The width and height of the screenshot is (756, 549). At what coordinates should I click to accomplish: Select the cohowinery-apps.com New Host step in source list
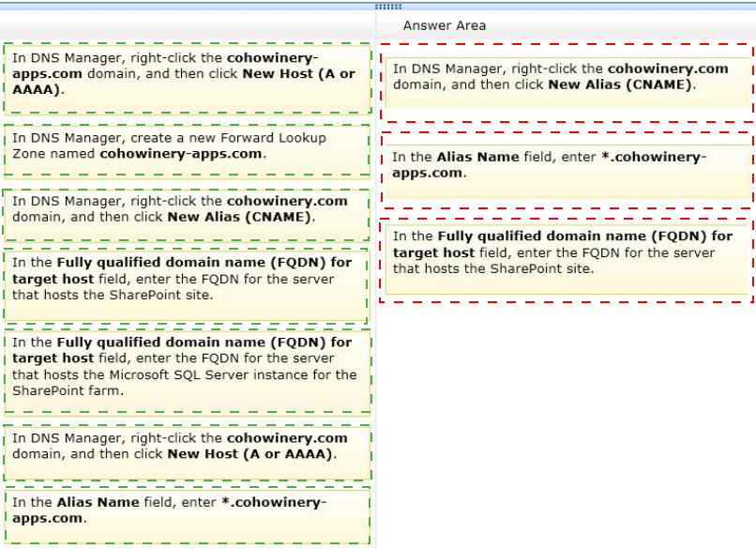[187, 79]
